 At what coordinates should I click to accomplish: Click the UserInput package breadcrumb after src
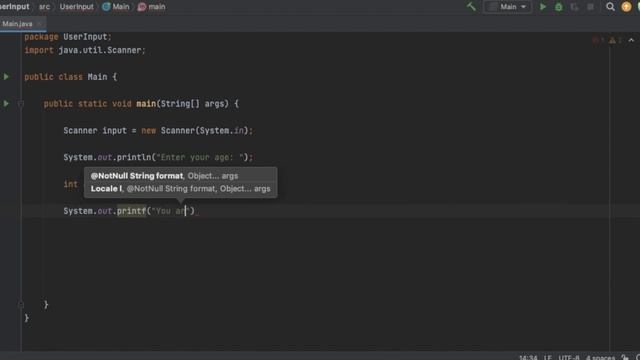pyautogui.click(x=76, y=7)
